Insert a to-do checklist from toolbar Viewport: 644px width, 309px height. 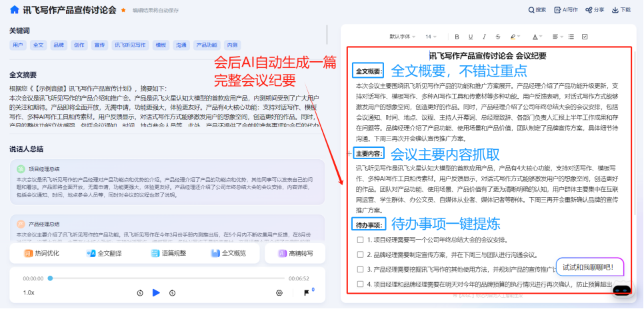[585, 37]
